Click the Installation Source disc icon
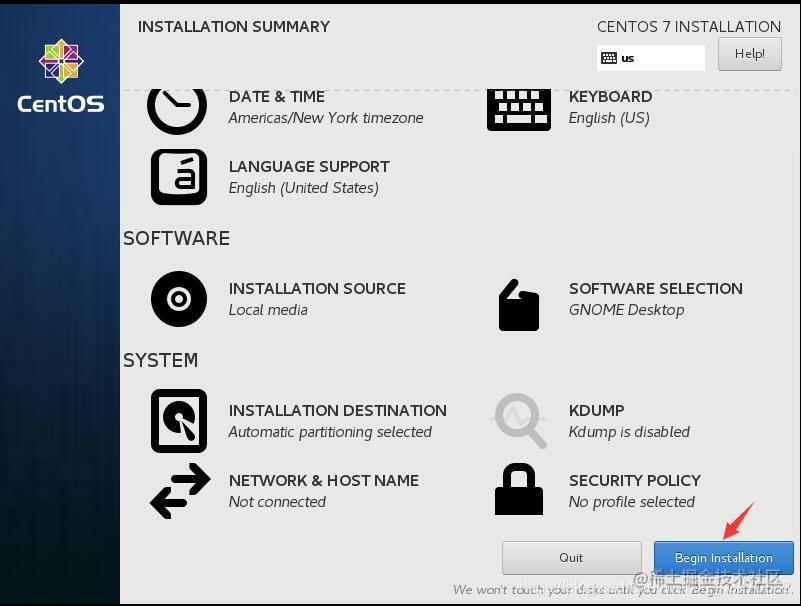Image resolution: width=801 pixels, height=606 pixels. 179,299
